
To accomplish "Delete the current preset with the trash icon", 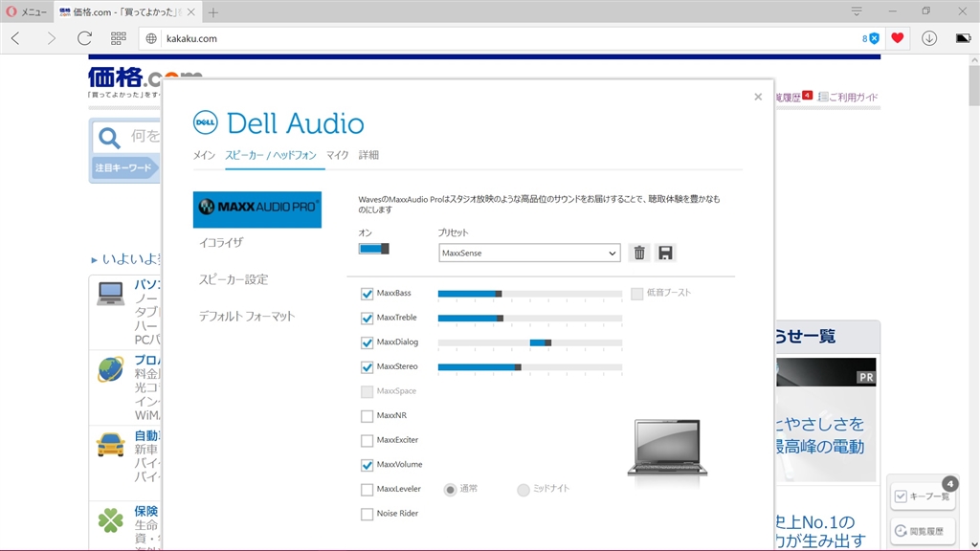I will (x=638, y=253).
